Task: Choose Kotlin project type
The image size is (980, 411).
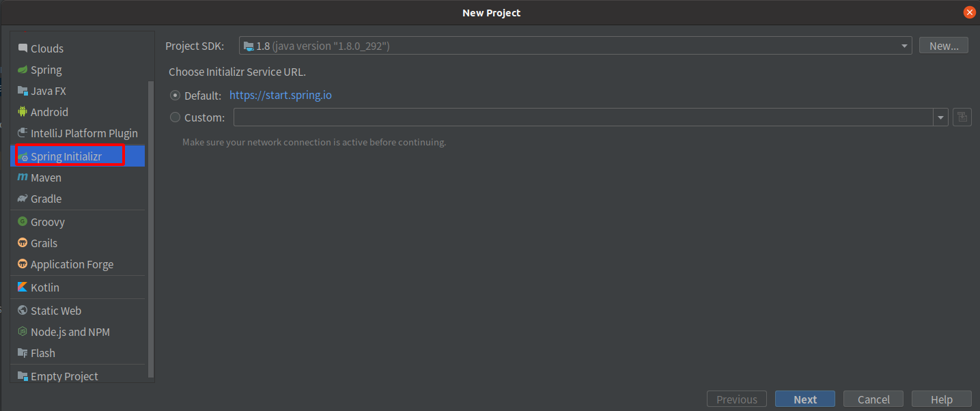Action: [x=79, y=287]
